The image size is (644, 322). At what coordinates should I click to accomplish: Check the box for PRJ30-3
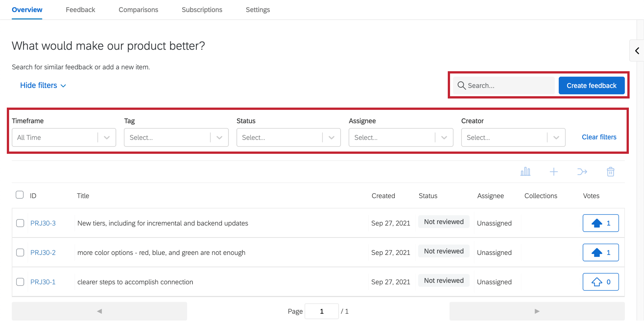20,223
